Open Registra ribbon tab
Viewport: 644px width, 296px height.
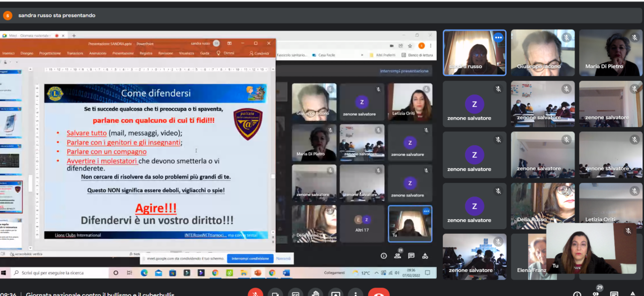point(146,53)
